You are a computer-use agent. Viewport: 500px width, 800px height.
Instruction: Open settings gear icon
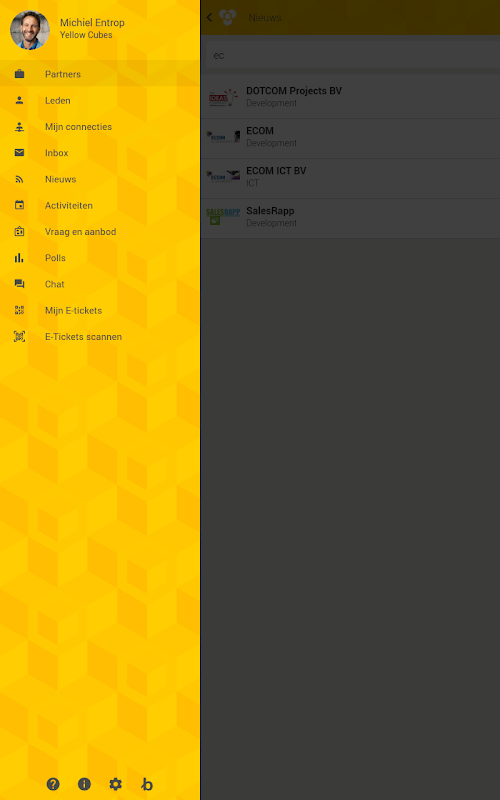(x=116, y=784)
